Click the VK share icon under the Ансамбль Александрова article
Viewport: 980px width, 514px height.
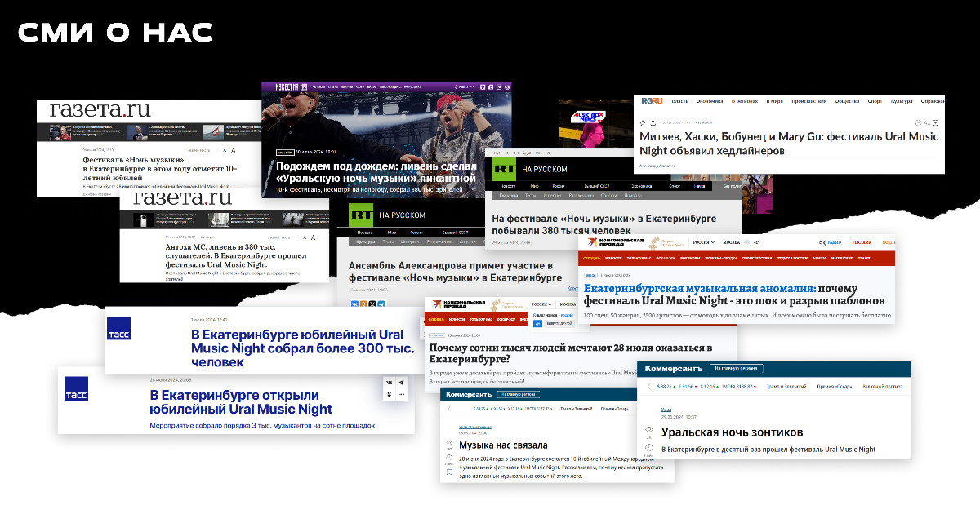[x=354, y=304]
